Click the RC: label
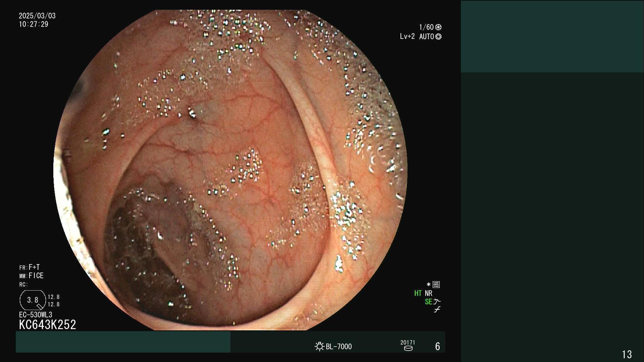Image resolution: width=644 pixels, height=362 pixels. [23, 285]
